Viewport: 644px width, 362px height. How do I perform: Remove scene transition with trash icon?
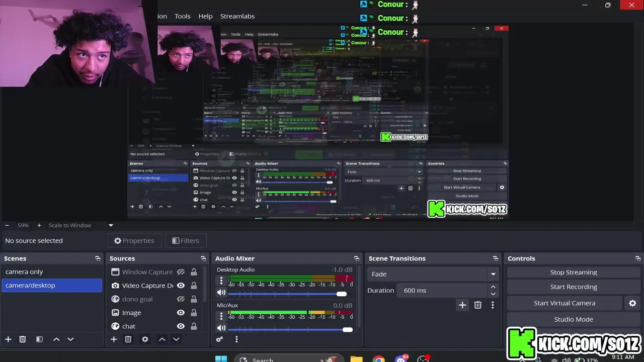pos(478,305)
